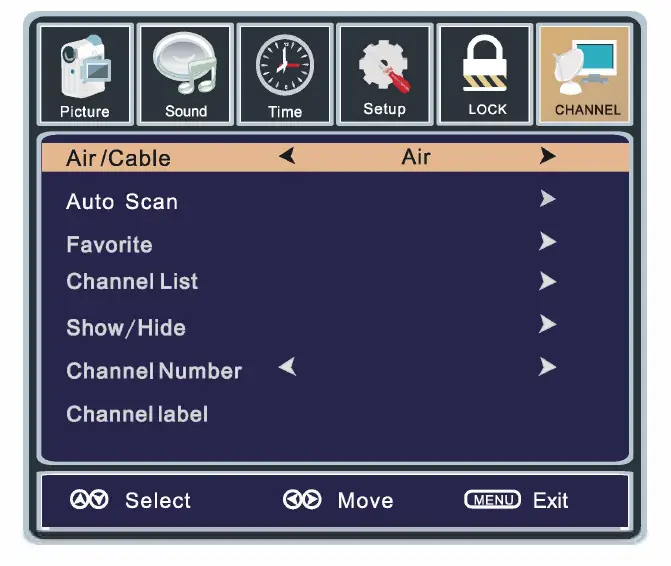Choose the Auto Scan menu entry
This screenshot has height=566, width=671.
click(122, 202)
